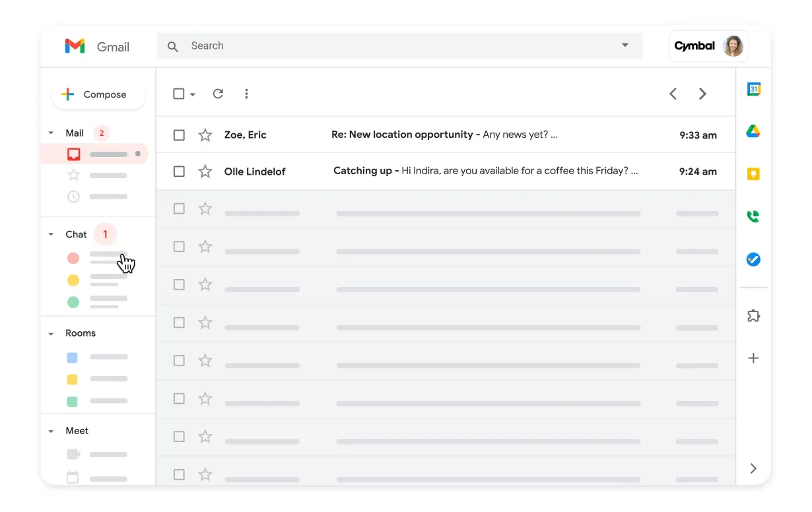Expand the side panel chevron at bottom right

(x=753, y=468)
